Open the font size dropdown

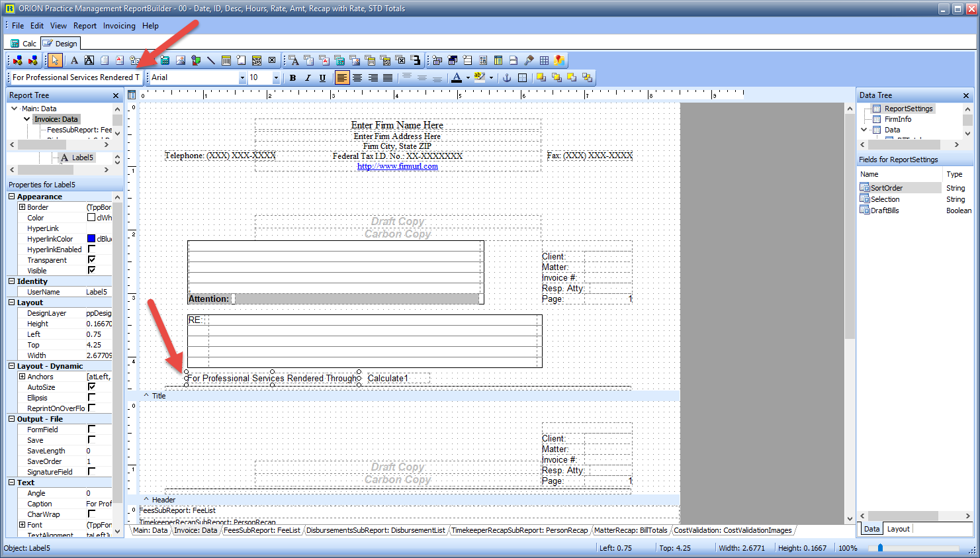click(x=276, y=77)
